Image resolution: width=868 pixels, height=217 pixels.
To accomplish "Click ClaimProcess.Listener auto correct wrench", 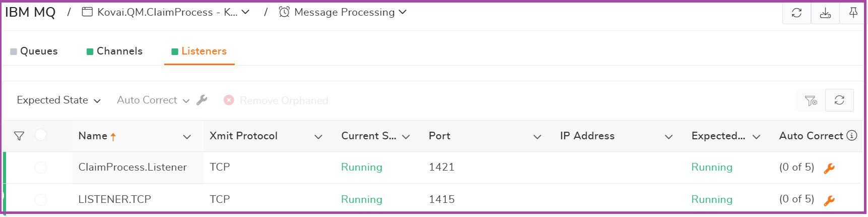I will 829,168.
